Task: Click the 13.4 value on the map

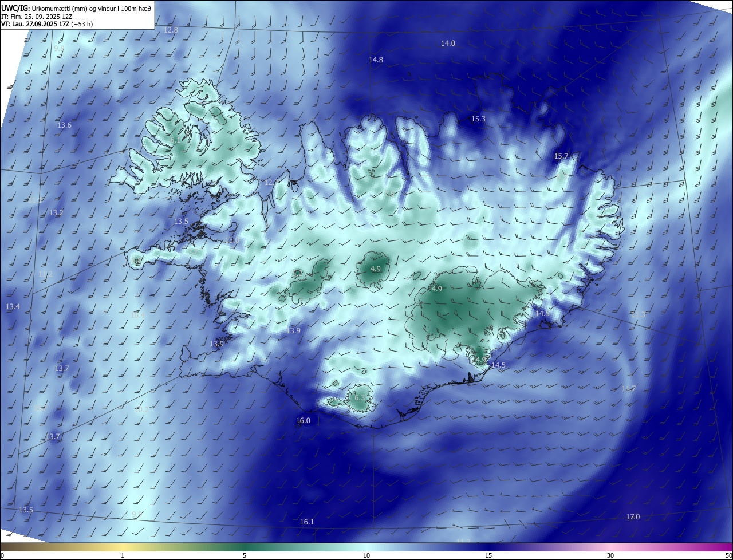Action: (13, 307)
